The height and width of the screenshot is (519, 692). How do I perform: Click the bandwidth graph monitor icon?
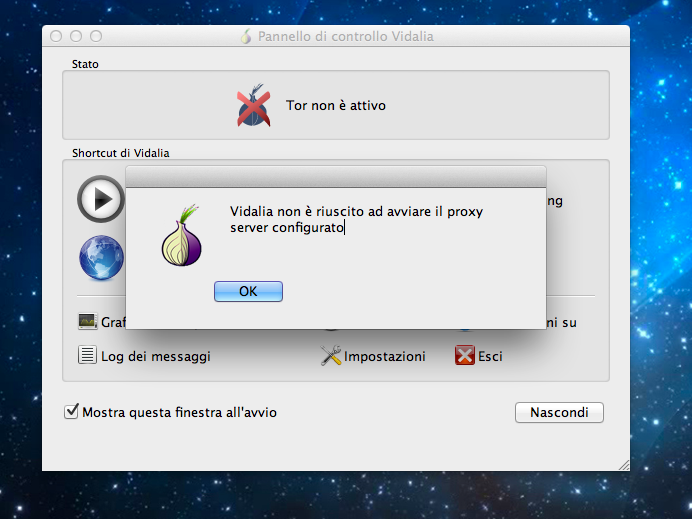click(x=88, y=322)
